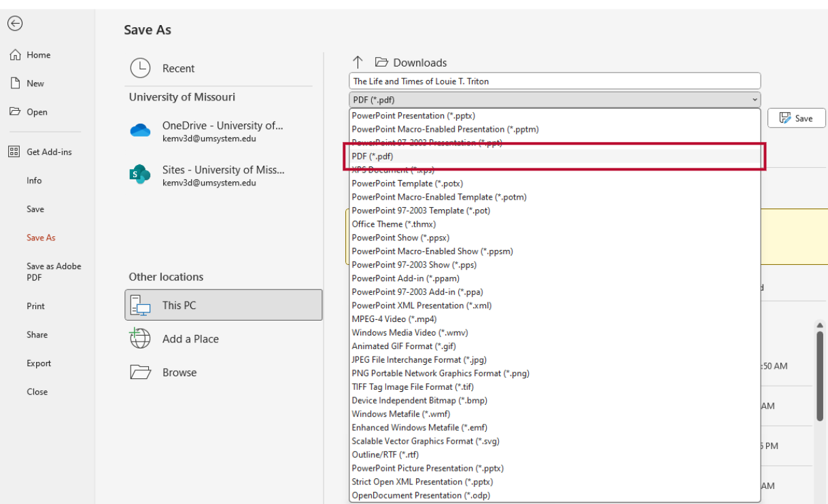Open the New presentation page
Viewport: 828px width, 504px height.
tap(27, 84)
